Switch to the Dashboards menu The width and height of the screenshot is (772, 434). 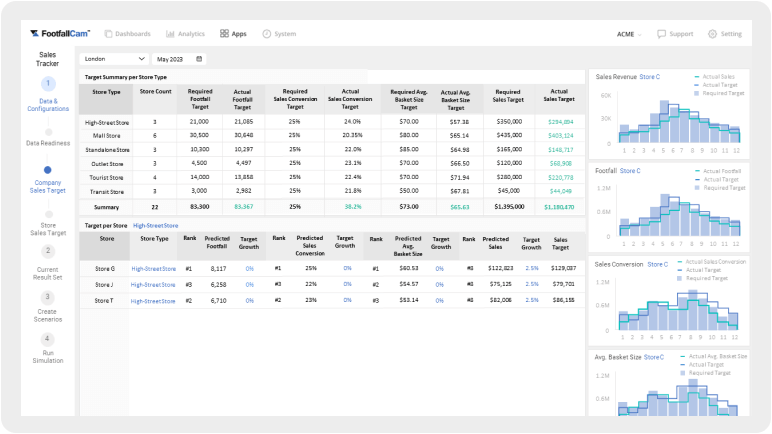click(132, 34)
